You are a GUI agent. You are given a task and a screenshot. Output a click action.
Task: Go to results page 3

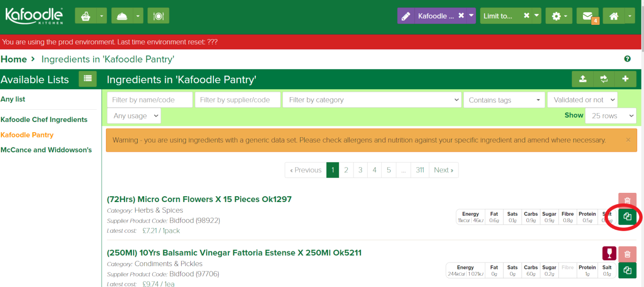click(360, 170)
